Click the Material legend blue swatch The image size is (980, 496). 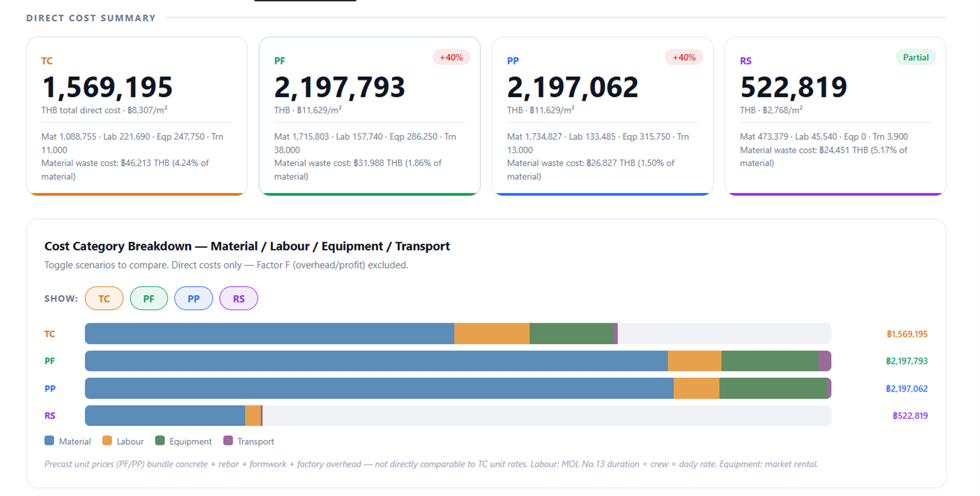coord(49,441)
